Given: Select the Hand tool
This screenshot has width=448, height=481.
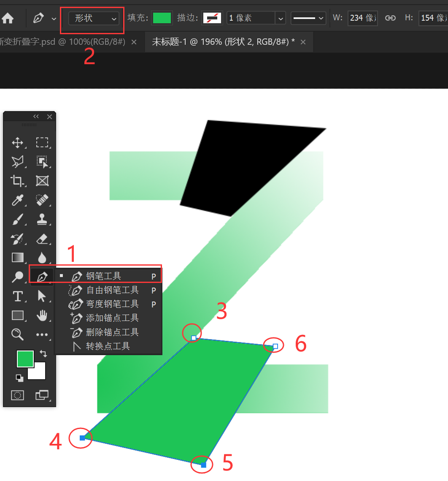Looking at the screenshot, I should (42, 315).
